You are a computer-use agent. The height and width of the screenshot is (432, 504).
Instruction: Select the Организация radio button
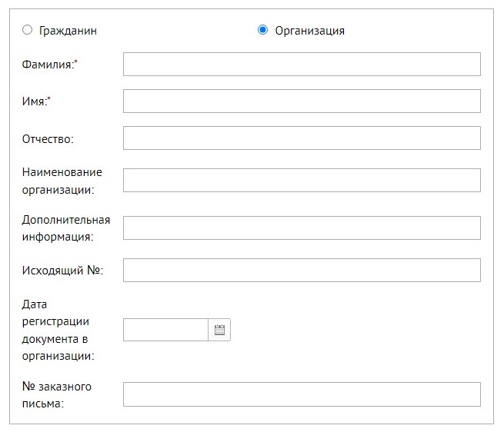click(x=263, y=30)
